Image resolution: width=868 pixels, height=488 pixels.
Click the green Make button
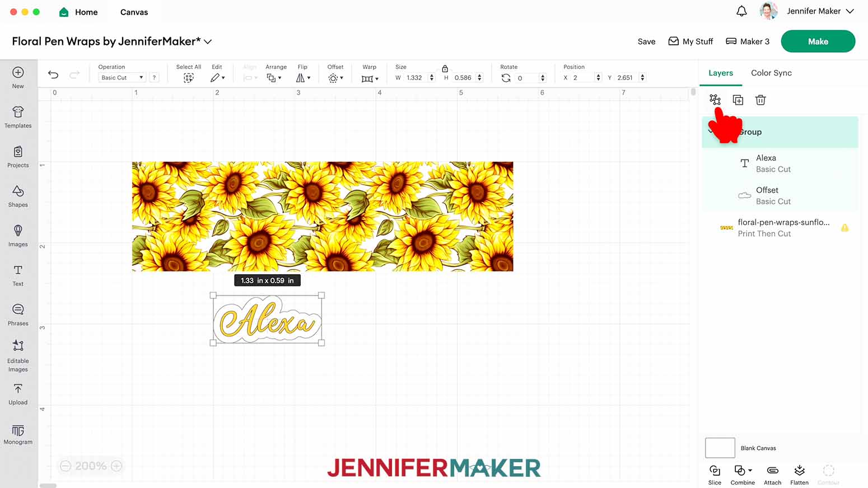tap(818, 41)
